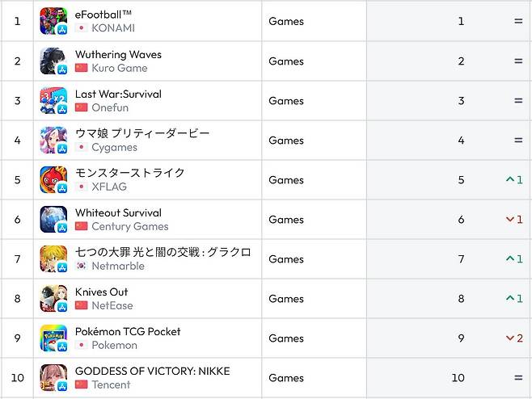Open the モンスターストライク app icon

click(53, 179)
